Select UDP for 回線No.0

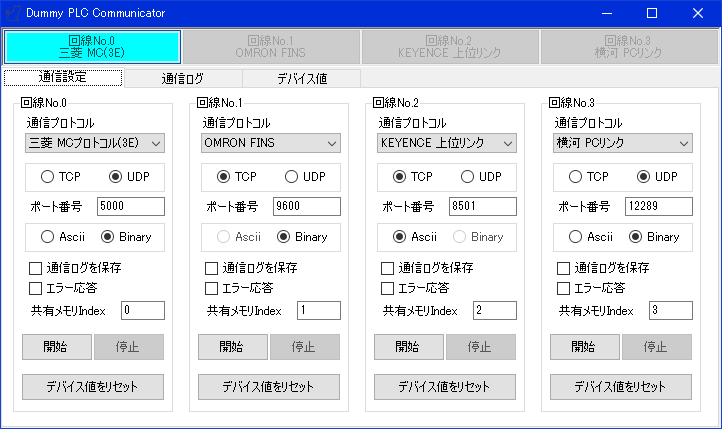129,177
